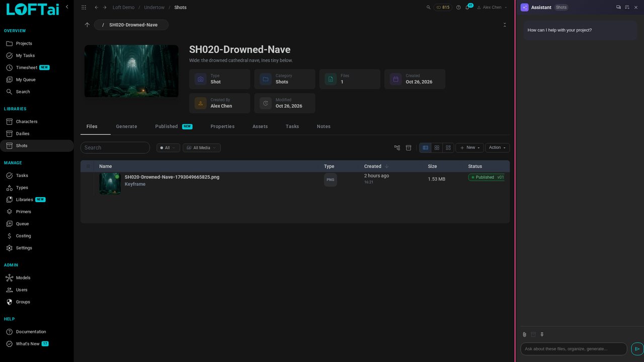Switch to grid view layout
This screenshot has height=362, width=644.
pos(437,148)
